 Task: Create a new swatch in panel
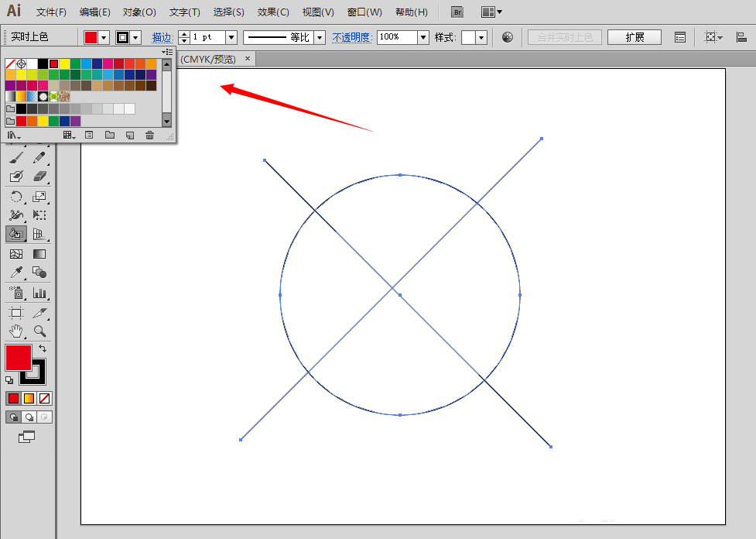[x=130, y=135]
